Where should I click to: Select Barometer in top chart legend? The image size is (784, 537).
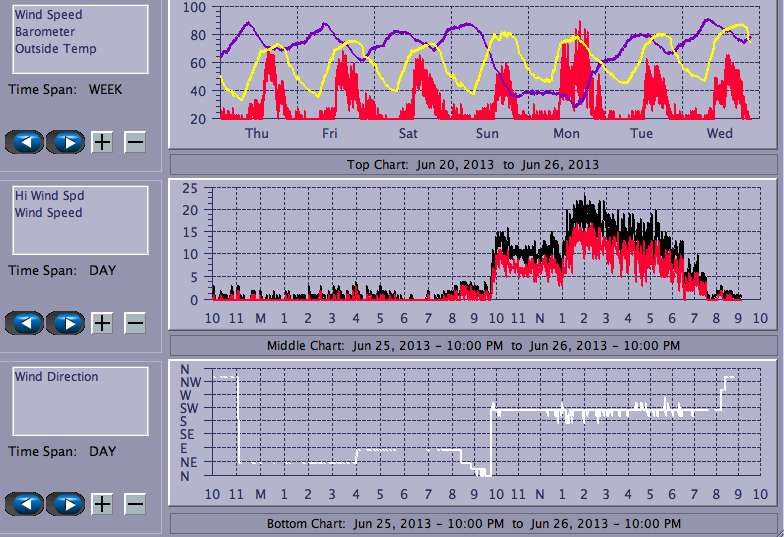coord(44,32)
